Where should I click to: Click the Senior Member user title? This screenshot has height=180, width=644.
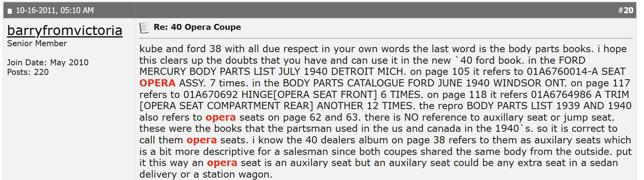pyautogui.click(x=37, y=43)
